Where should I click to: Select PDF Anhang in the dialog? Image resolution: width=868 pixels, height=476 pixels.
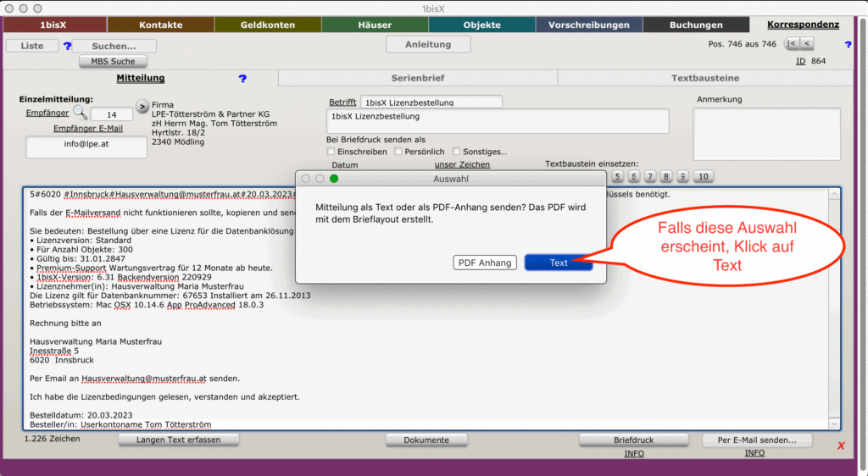pos(484,263)
